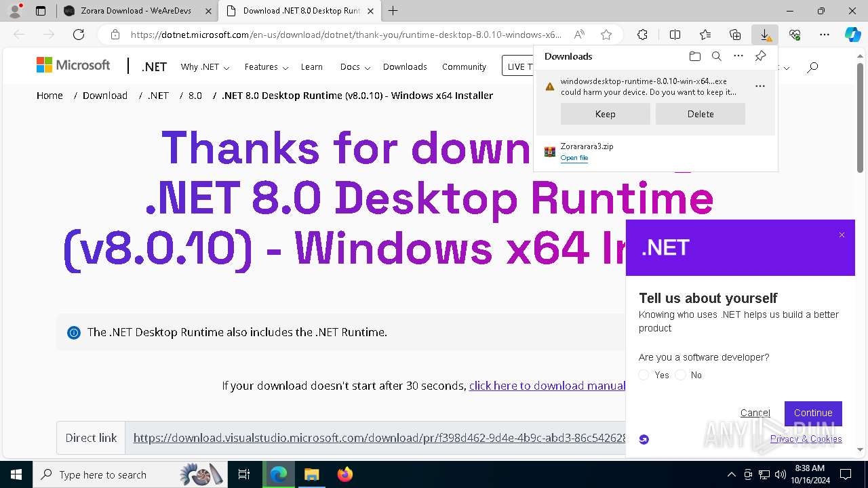
Task: Click the Microsoft logo
Action: (x=73, y=65)
